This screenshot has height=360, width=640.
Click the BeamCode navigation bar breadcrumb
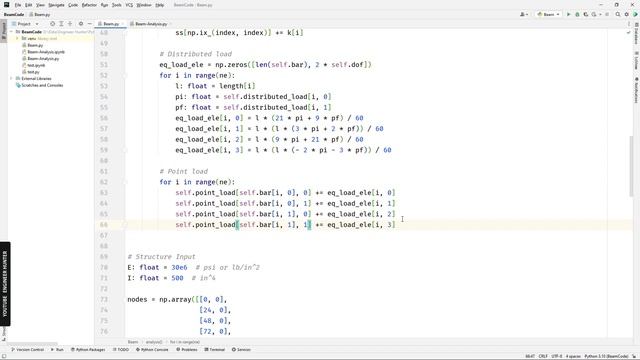pyautogui.click(x=14, y=14)
